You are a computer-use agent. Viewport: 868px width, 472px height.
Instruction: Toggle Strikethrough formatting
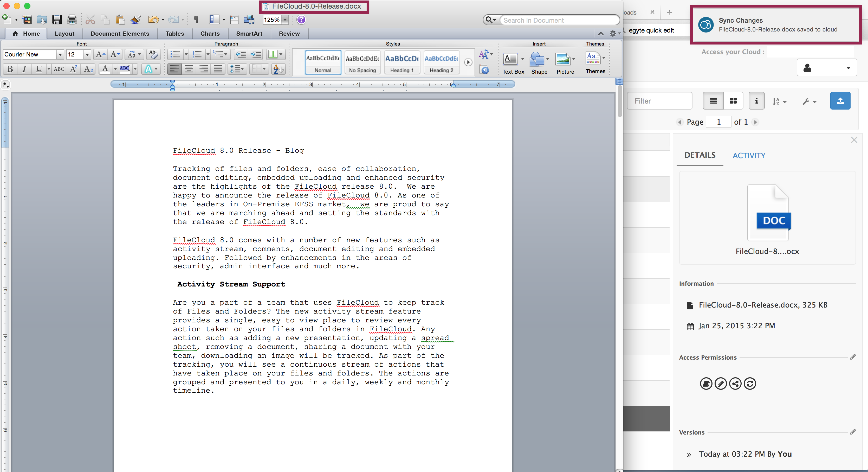pyautogui.click(x=59, y=69)
